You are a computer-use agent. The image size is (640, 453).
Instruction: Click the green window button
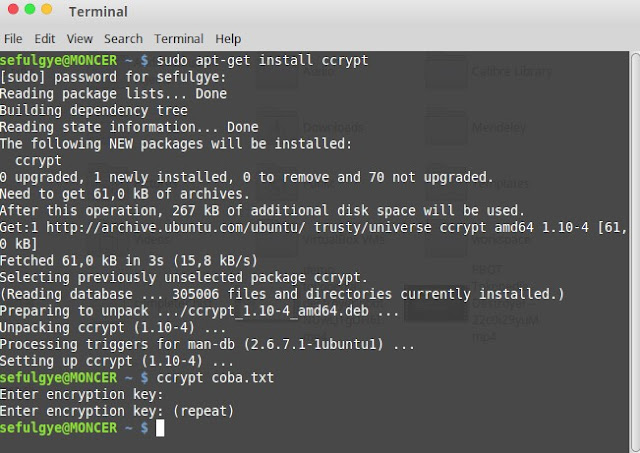30,9
